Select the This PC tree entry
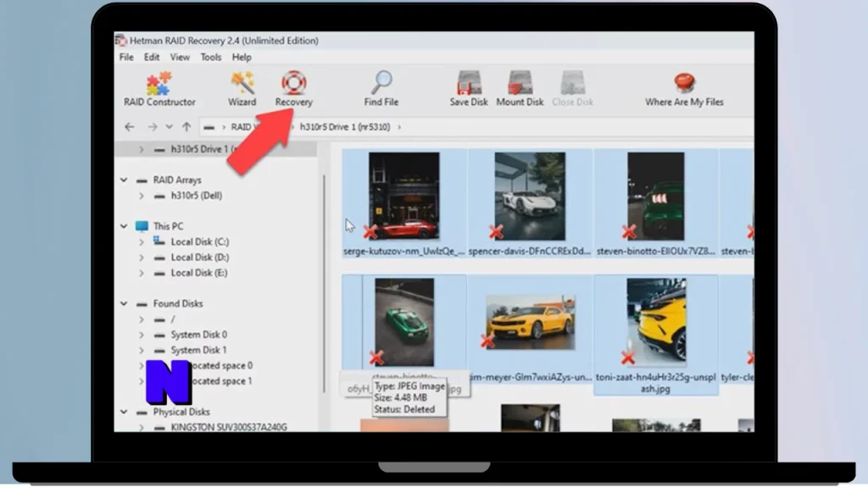Screen dimensions: 868x488 [x=168, y=226]
